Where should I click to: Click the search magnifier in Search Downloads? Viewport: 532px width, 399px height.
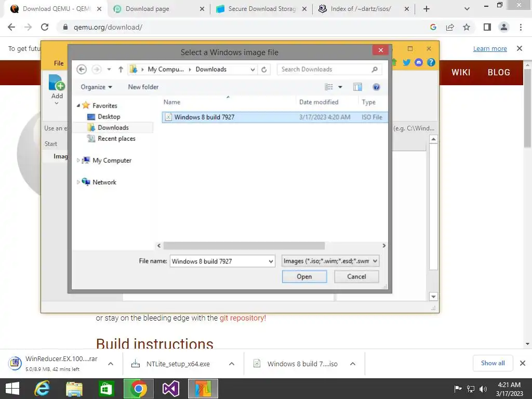375,70
